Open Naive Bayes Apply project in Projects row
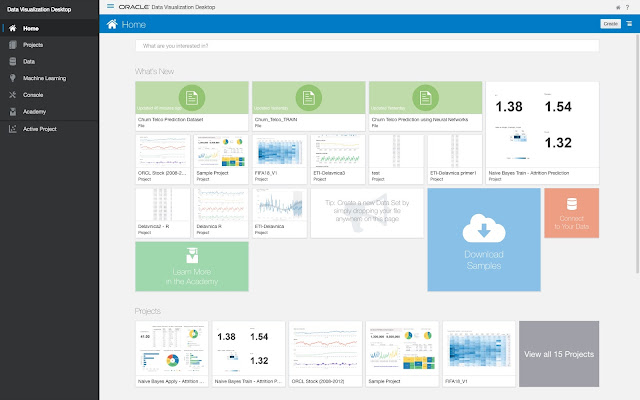 (172, 354)
